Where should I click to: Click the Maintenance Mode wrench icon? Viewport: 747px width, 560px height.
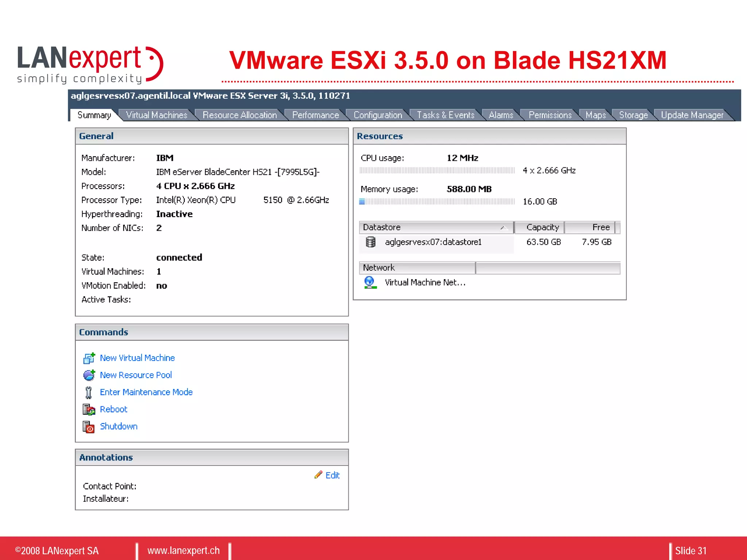tap(88, 392)
